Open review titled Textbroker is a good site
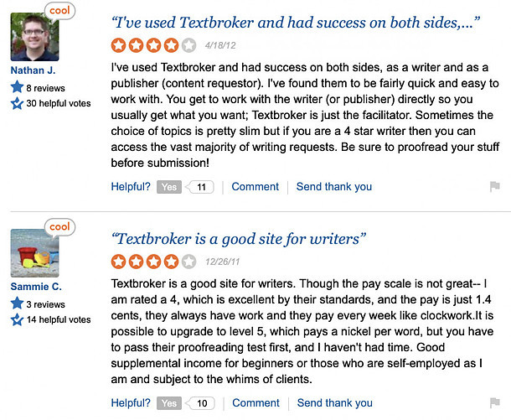The image size is (511, 420). [x=239, y=239]
